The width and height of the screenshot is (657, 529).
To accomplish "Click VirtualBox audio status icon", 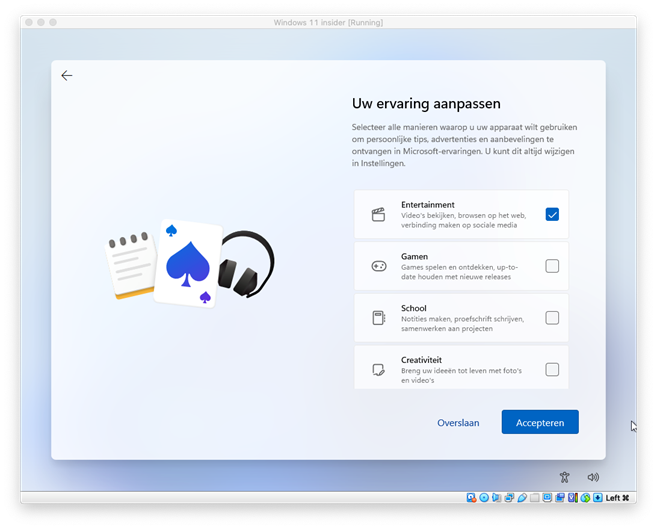I will [x=497, y=498].
